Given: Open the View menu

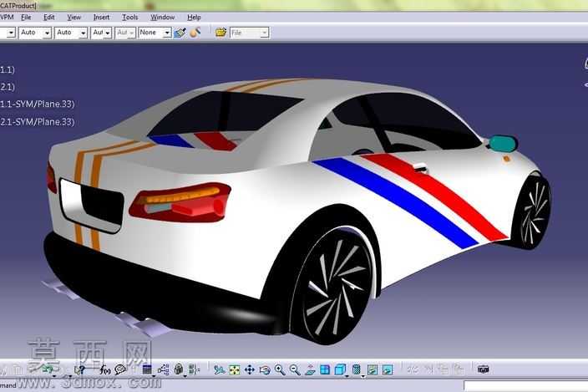Looking at the screenshot, I should click(x=73, y=18).
